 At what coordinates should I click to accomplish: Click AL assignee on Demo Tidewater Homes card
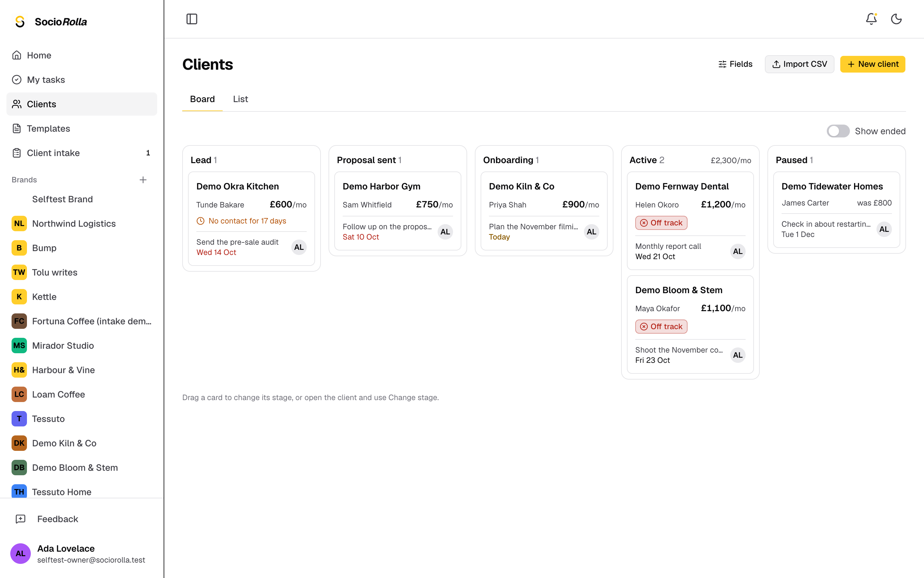[x=884, y=229]
